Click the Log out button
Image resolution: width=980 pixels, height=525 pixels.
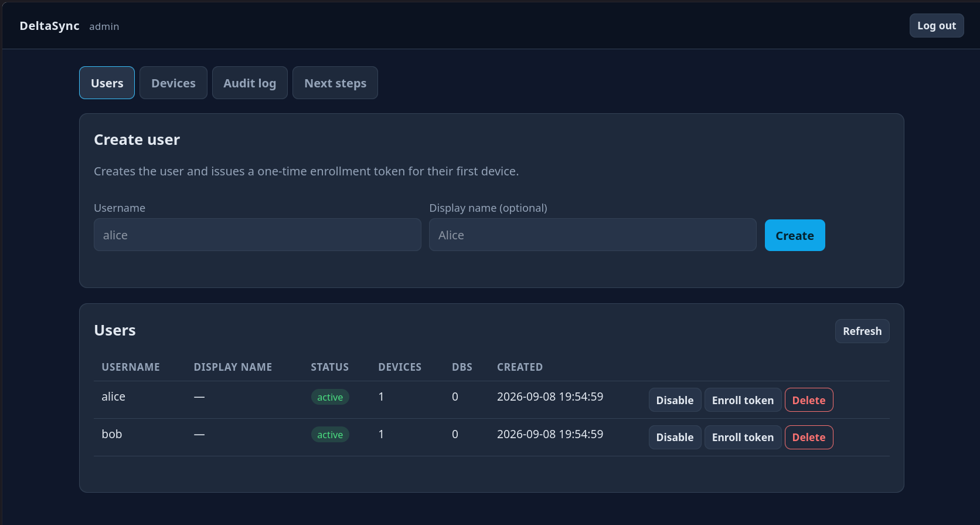(937, 26)
